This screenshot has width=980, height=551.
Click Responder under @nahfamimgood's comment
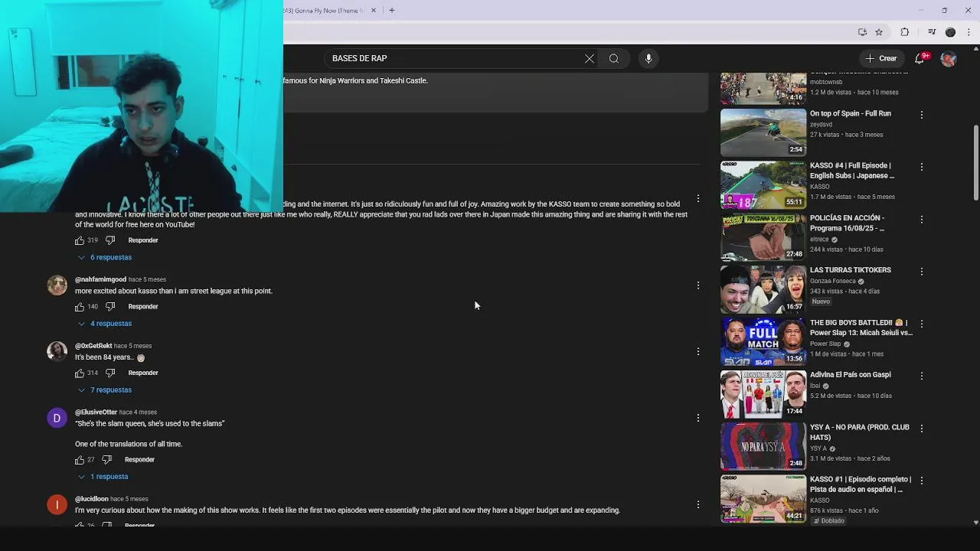[x=143, y=307]
